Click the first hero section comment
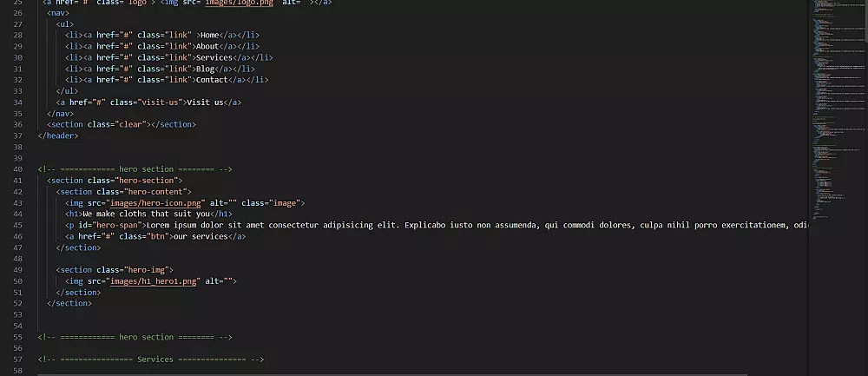Image resolution: width=868 pixels, height=376 pixels. coord(135,169)
